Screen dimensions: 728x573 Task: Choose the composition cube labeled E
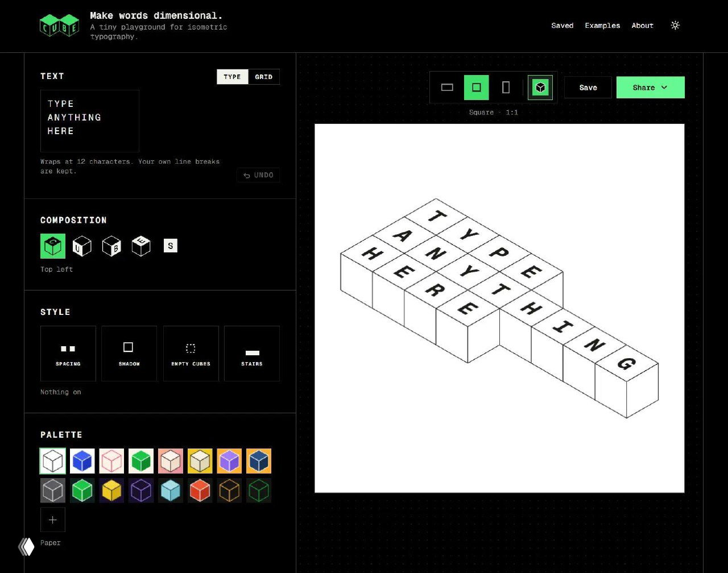click(x=141, y=246)
